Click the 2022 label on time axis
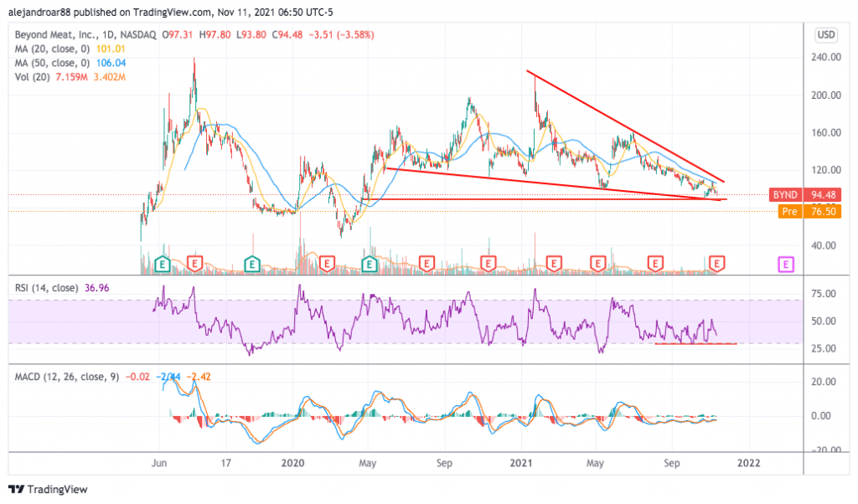858x504 pixels. click(748, 463)
